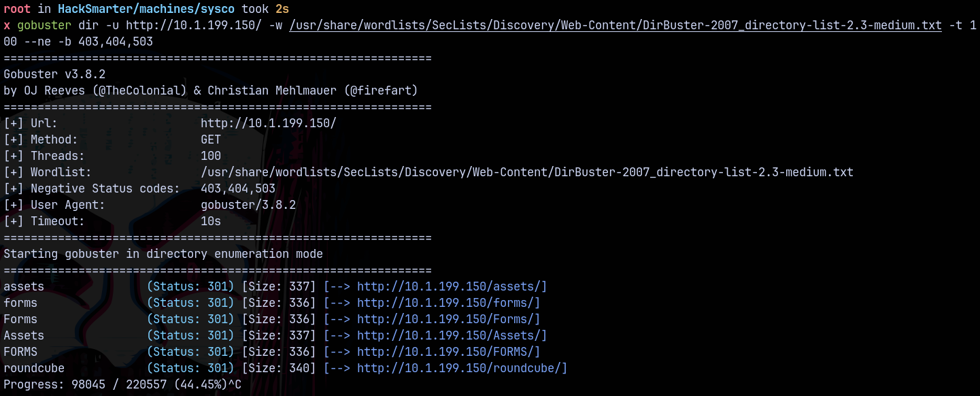Click the Status 301 text beside roundcube
This screenshot has height=396, width=980.
tap(190, 368)
